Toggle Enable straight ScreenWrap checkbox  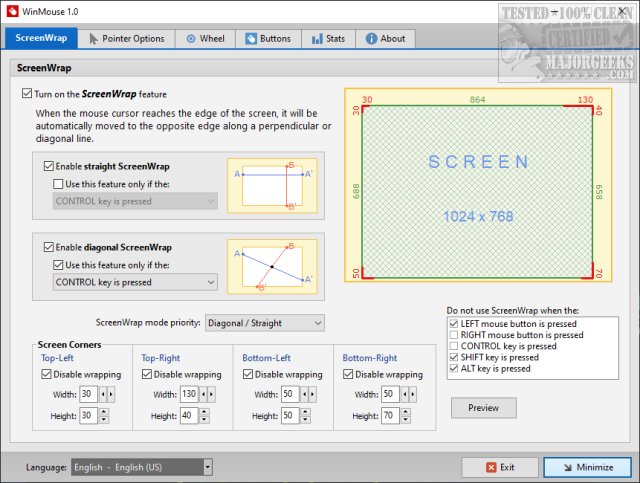[x=49, y=166]
